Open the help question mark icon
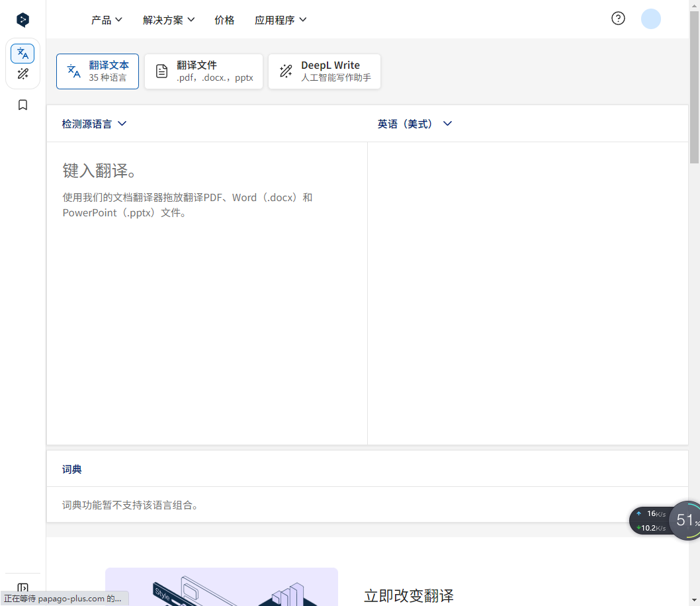The height and width of the screenshot is (606, 700). click(x=619, y=19)
